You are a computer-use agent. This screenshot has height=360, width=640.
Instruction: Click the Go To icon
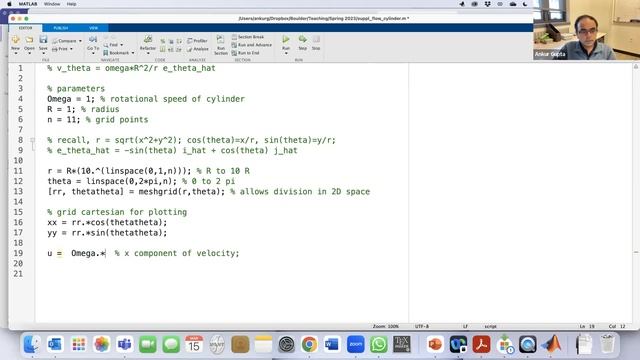pyautogui.click(x=93, y=40)
